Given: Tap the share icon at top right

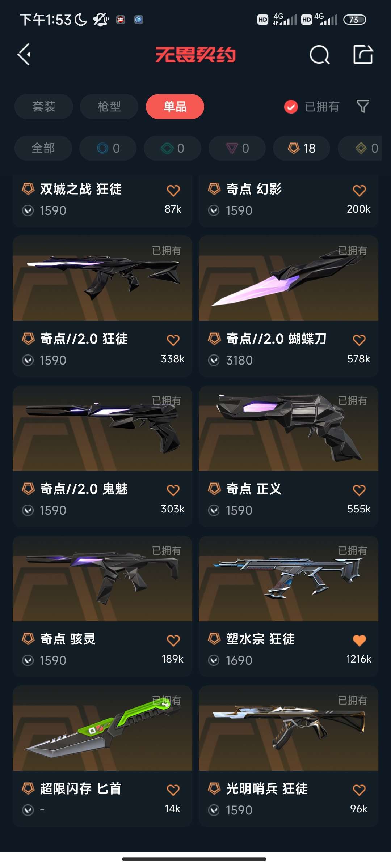Looking at the screenshot, I should pos(363,55).
